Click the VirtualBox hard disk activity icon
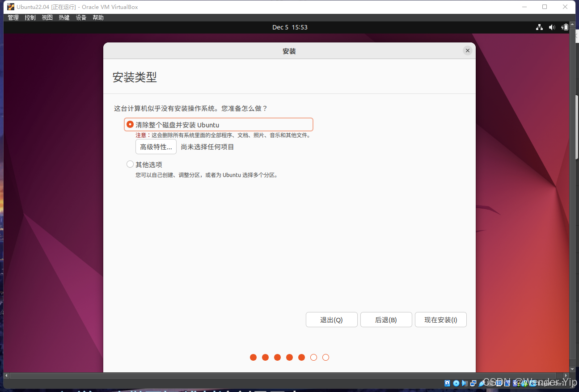Viewport: 579px width, 392px height. pyautogui.click(x=447, y=383)
